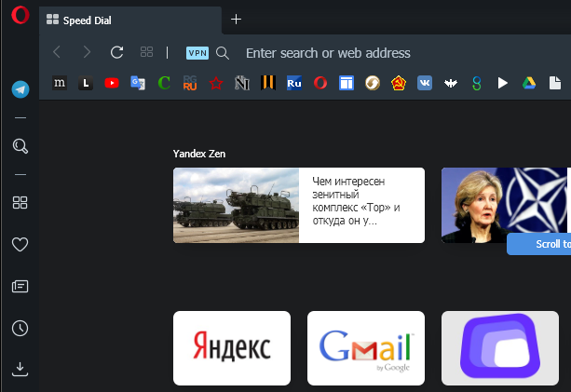571x392 pixels.
Task: Open the Gmail speed dial tile
Action: (x=366, y=348)
